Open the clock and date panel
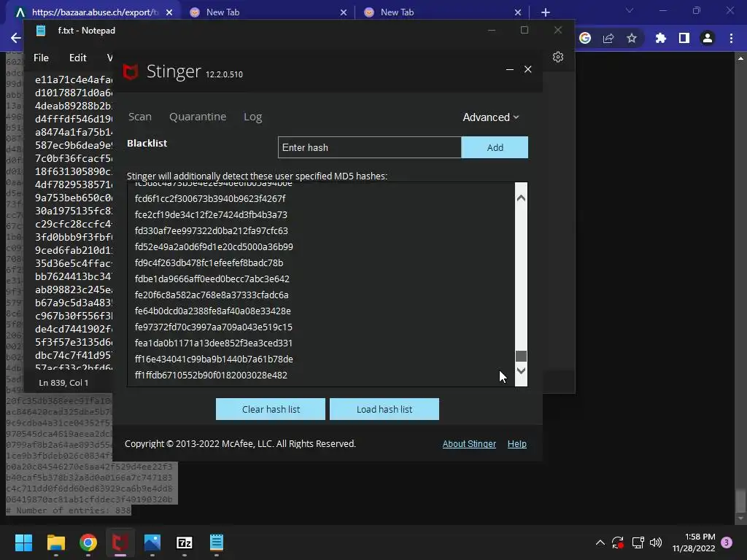Image resolution: width=747 pixels, height=560 pixels. tap(694, 542)
